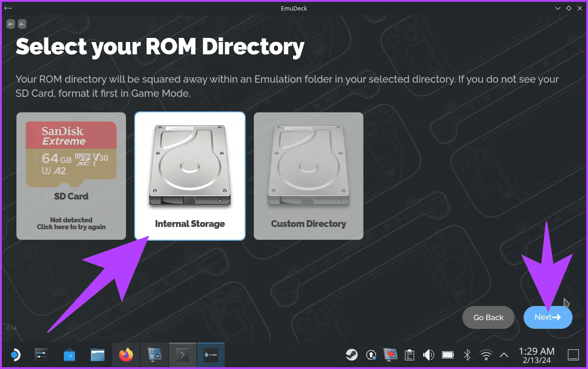Launch the Discover software store

coord(69,355)
